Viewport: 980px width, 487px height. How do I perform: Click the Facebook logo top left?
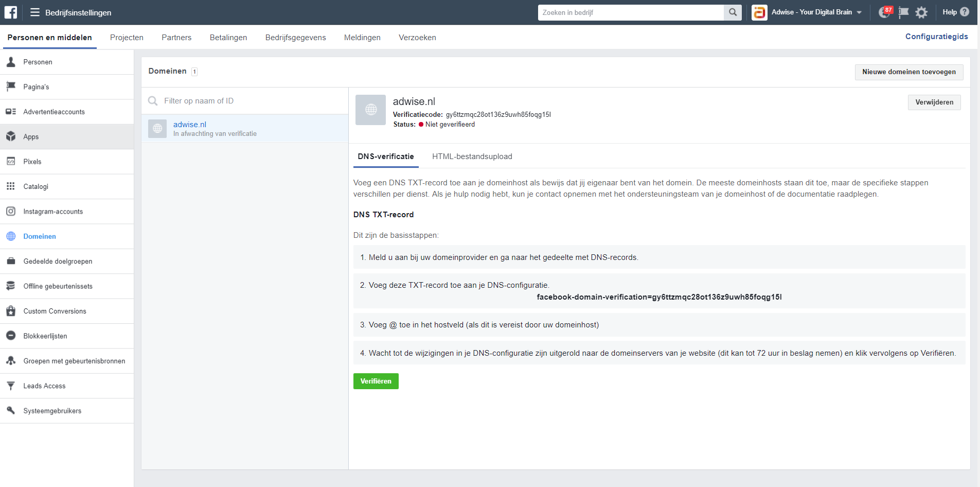click(x=10, y=12)
